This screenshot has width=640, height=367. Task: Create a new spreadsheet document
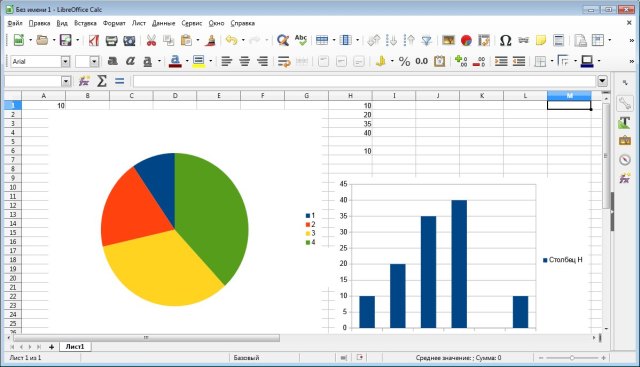coord(19,40)
